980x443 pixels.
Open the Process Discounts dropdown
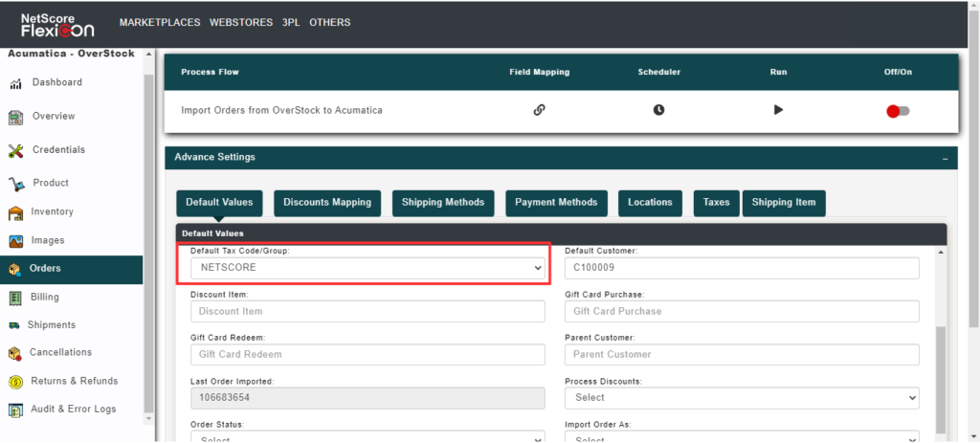point(742,397)
